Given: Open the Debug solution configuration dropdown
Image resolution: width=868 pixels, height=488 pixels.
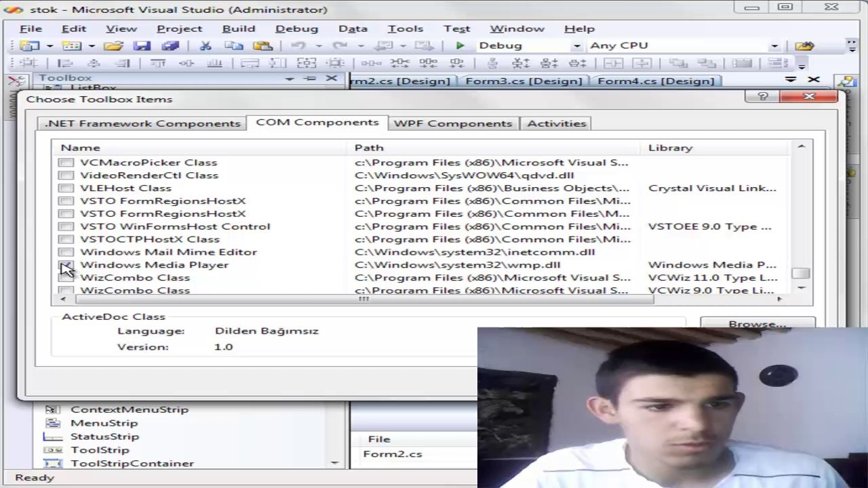Looking at the screenshot, I should [576, 45].
